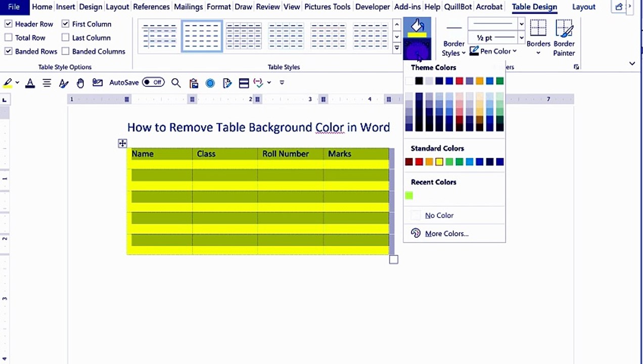Click the paste picture clipboard icon

click(x=194, y=83)
